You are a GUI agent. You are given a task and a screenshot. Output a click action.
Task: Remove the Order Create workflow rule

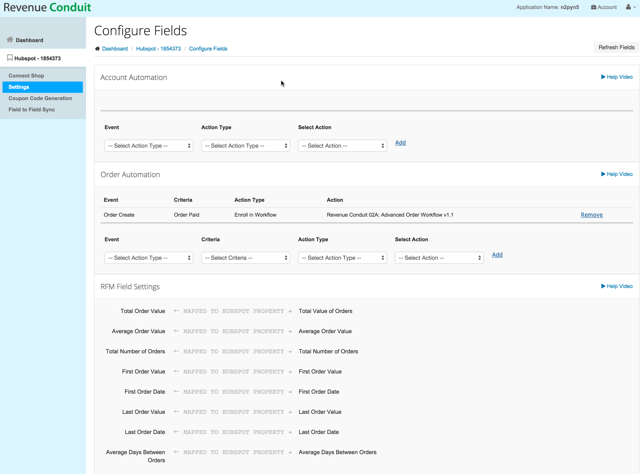591,215
